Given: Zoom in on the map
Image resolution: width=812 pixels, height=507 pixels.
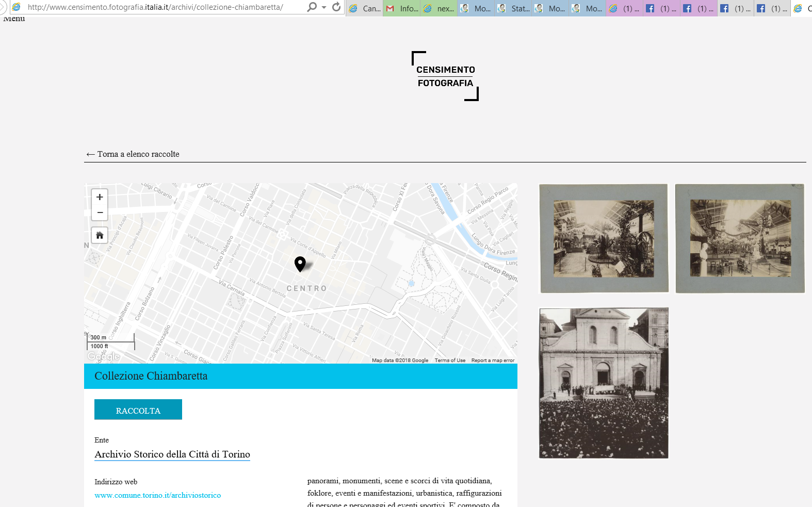Looking at the screenshot, I should (x=100, y=197).
